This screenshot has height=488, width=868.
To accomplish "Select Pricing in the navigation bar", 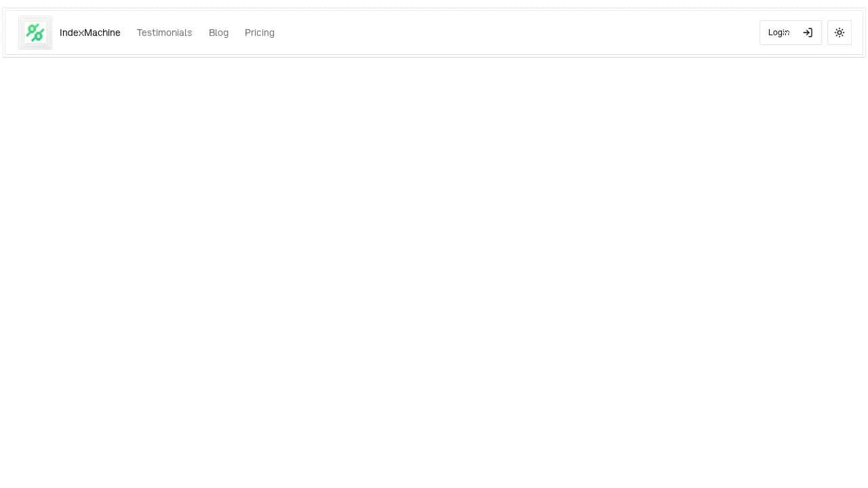I will pos(260,33).
